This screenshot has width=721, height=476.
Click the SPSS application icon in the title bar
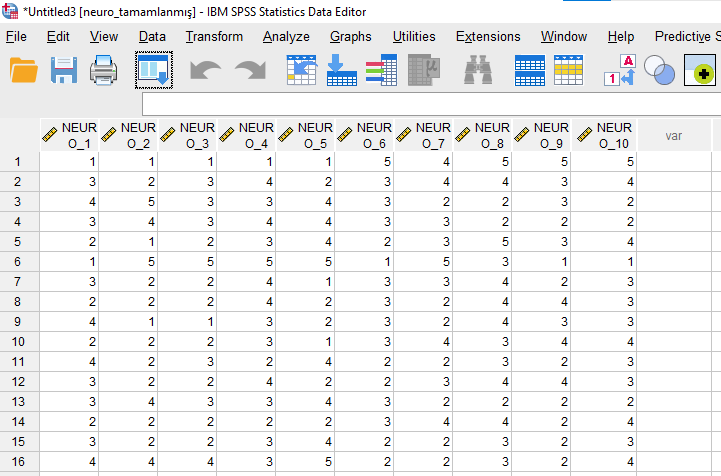pos(10,11)
